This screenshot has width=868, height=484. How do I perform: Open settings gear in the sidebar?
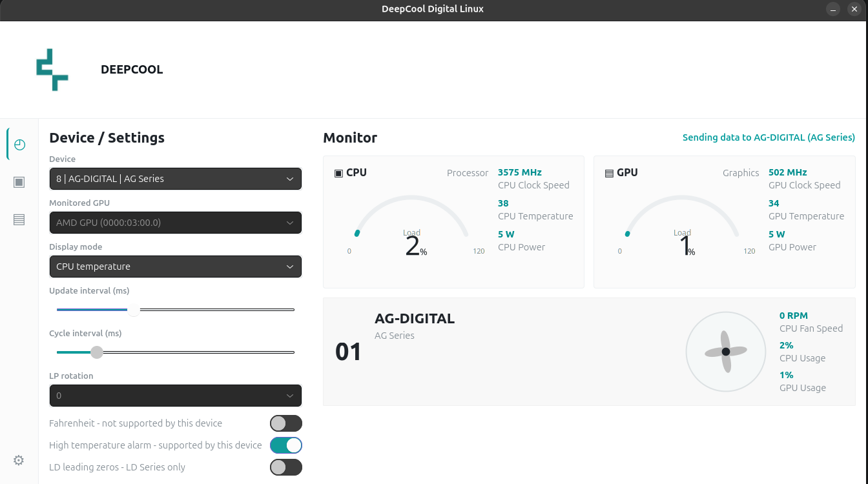[x=19, y=460]
